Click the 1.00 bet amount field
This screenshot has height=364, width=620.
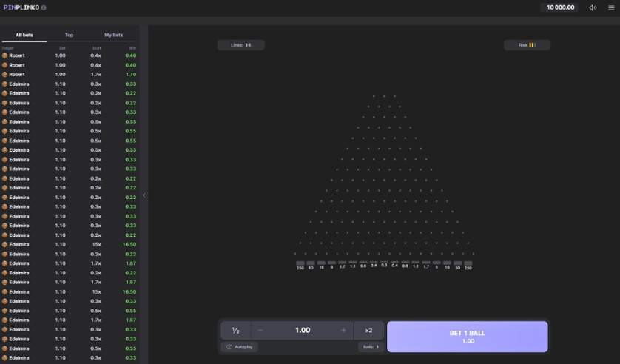(x=302, y=330)
